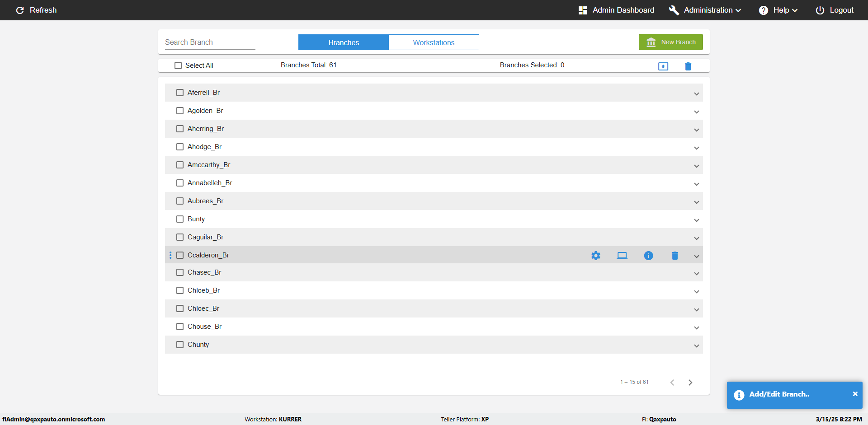This screenshot has width=868, height=425.
Task: Expand the Chunty row chevron
Action: (697, 346)
